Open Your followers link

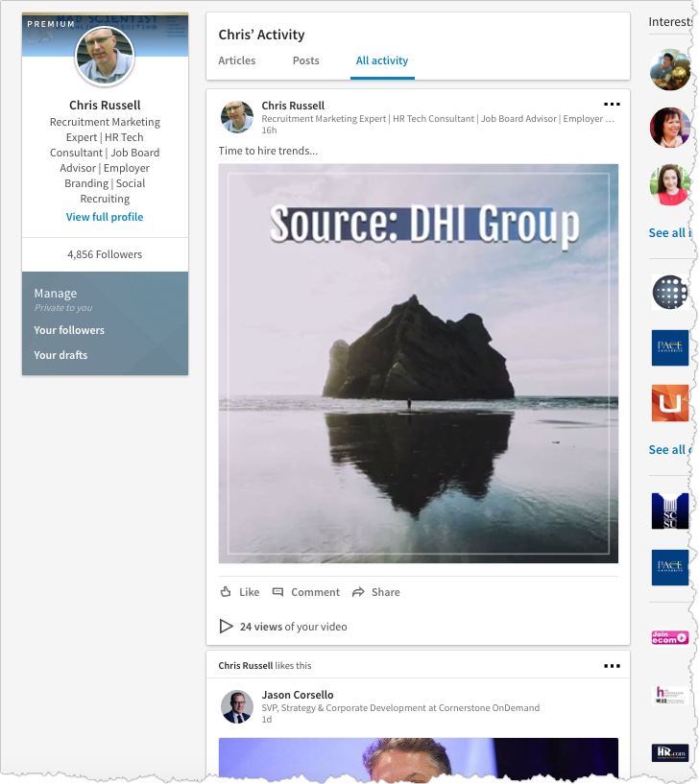tap(69, 330)
